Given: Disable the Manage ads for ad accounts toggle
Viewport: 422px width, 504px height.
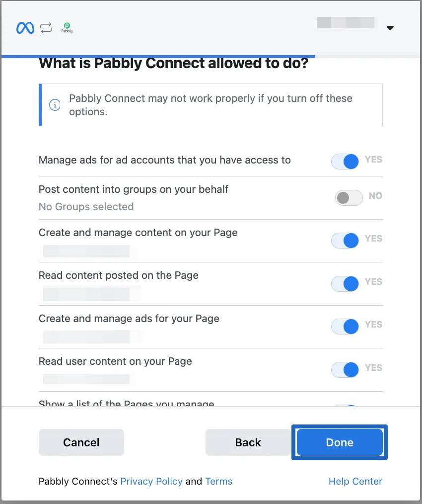Looking at the screenshot, I should pyautogui.click(x=345, y=162).
